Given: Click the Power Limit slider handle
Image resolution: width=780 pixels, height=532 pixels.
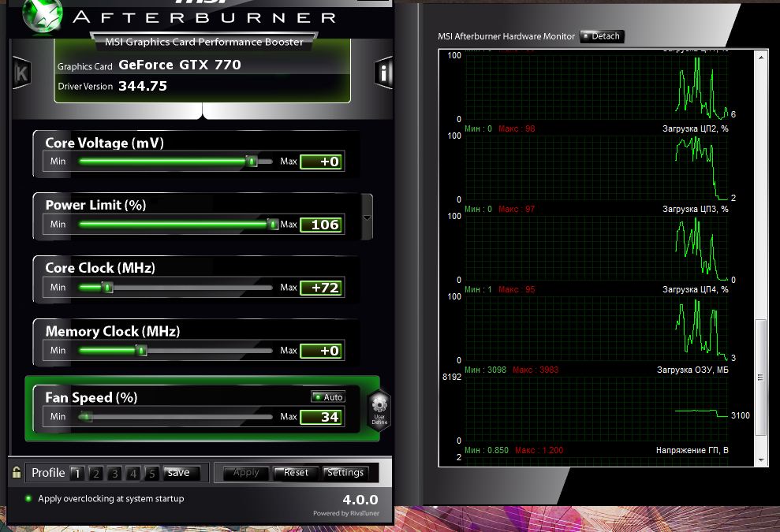Looking at the screenshot, I should click(x=273, y=225).
